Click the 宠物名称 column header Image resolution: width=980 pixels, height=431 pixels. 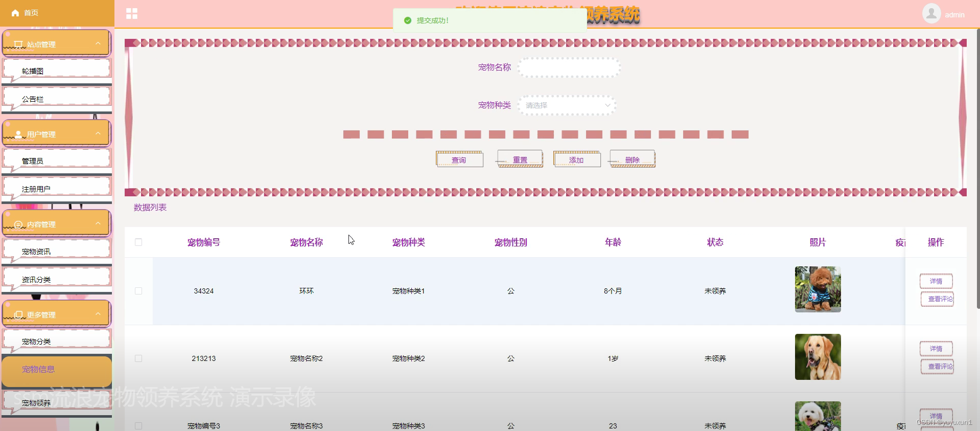click(307, 242)
